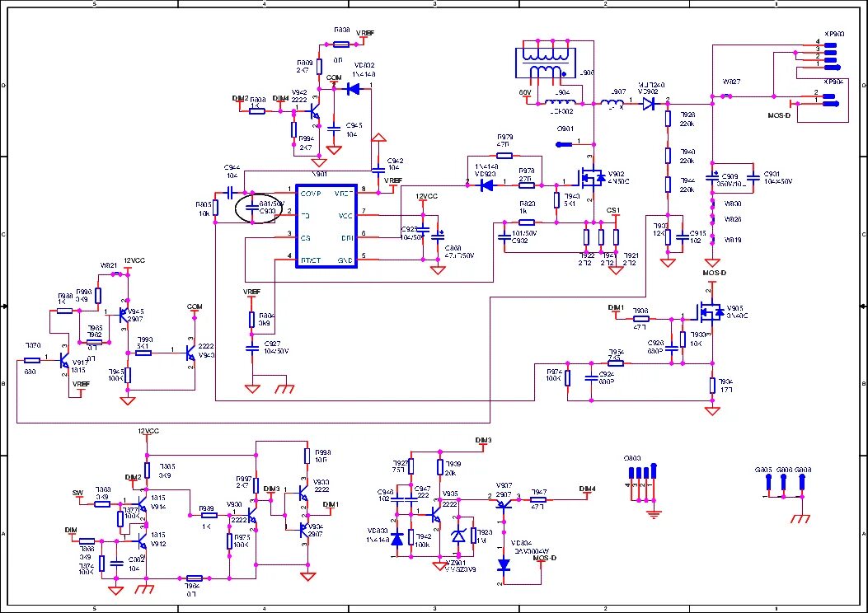Screen dimensions: 868x613
Task: Click the VCC pin label on the IC
Action: [x=345, y=216]
